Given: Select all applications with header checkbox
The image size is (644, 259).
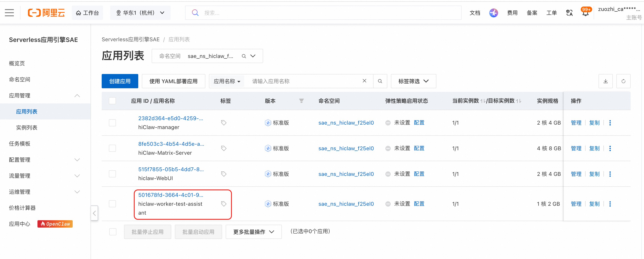Looking at the screenshot, I should (x=112, y=101).
